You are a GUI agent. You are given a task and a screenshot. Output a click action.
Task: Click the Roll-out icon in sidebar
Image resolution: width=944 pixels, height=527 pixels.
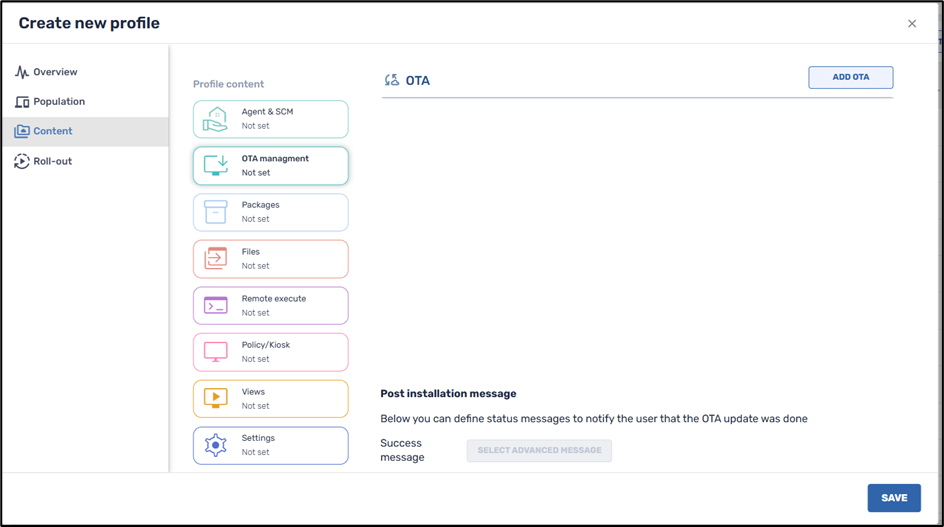(x=22, y=161)
